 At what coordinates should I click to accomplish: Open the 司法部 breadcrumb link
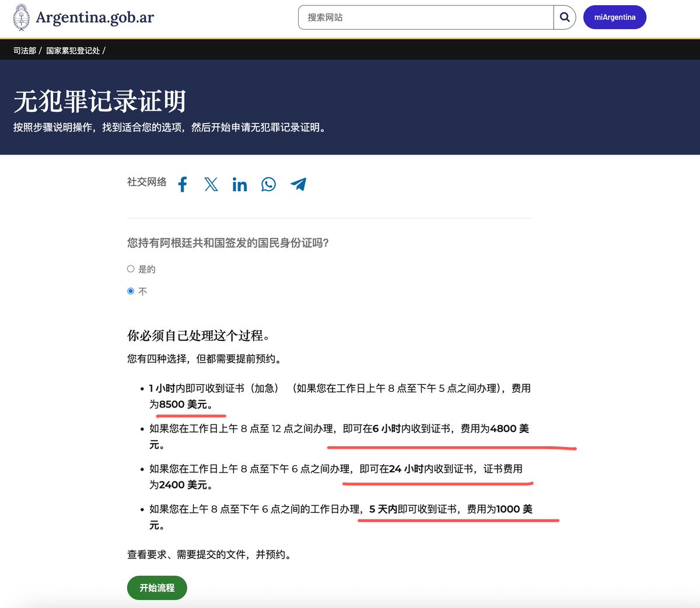tap(24, 51)
